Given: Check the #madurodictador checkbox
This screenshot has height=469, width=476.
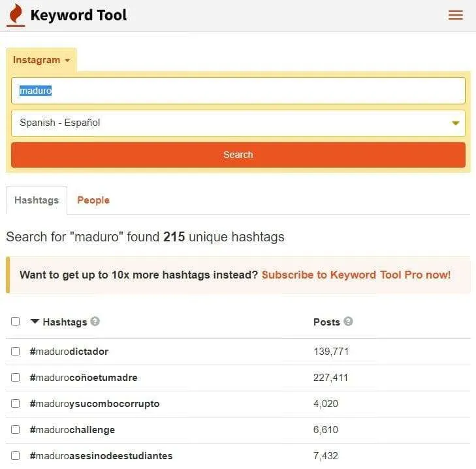Looking at the screenshot, I should pyautogui.click(x=16, y=352).
